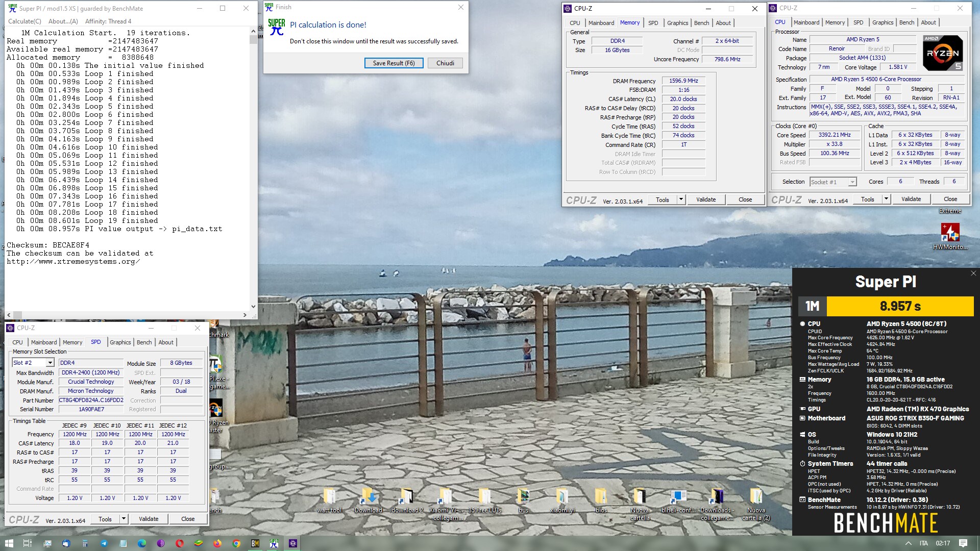The width and height of the screenshot is (980, 551).
Task: Open the Socket #1 selection dropdown
Action: click(852, 182)
